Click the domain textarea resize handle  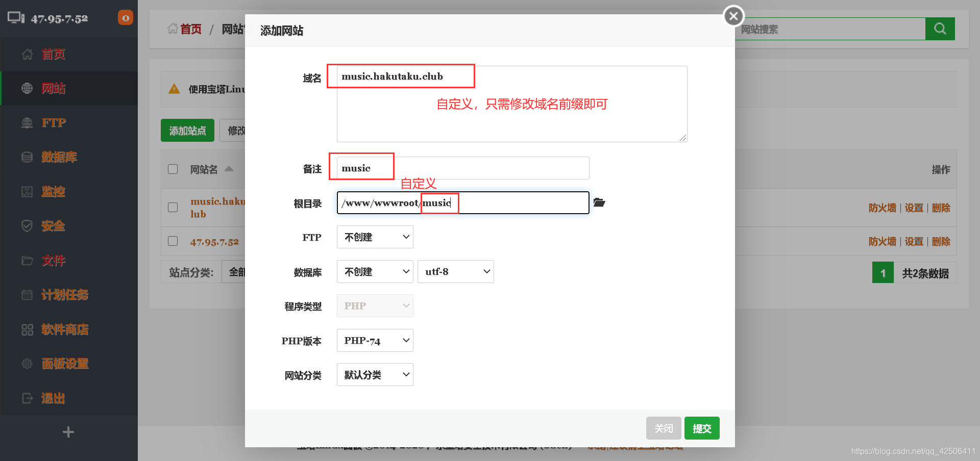[683, 138]
